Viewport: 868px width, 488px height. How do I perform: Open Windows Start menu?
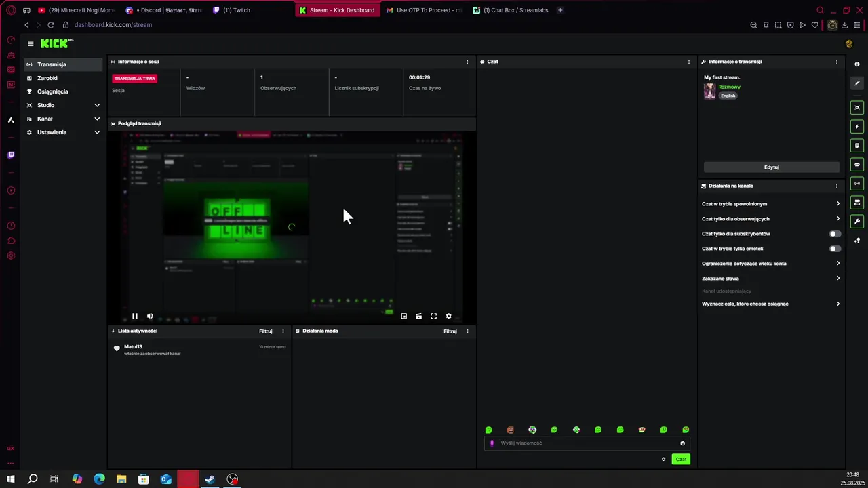point(10,479)
